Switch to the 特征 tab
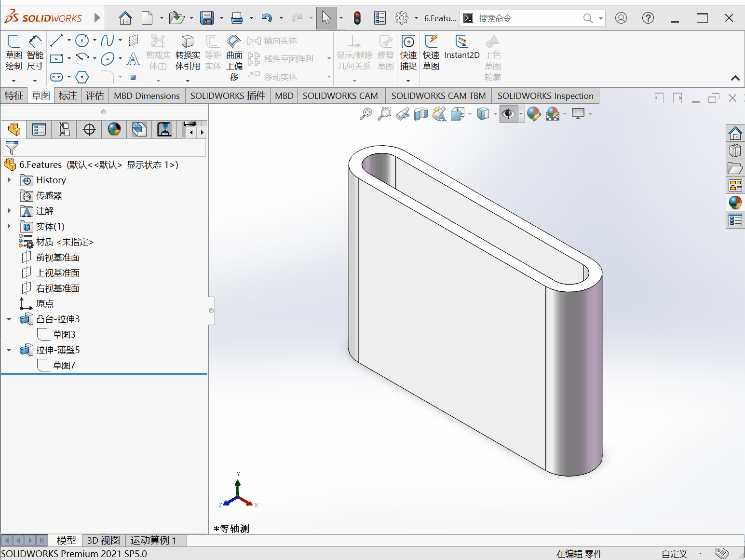The image size is (745, 560). pos(14,96)
